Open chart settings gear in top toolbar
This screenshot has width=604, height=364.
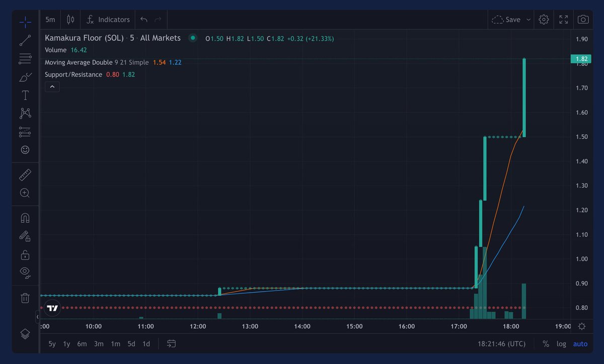coord(544,20)
